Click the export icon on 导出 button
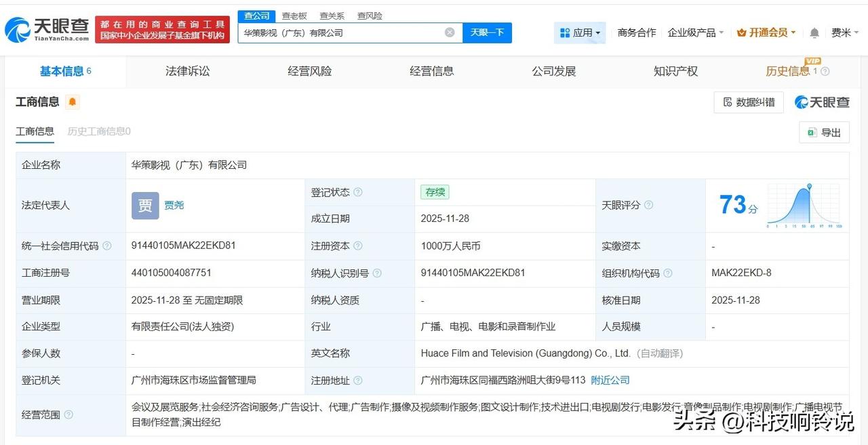868x445 pixels. click(812, 132)
